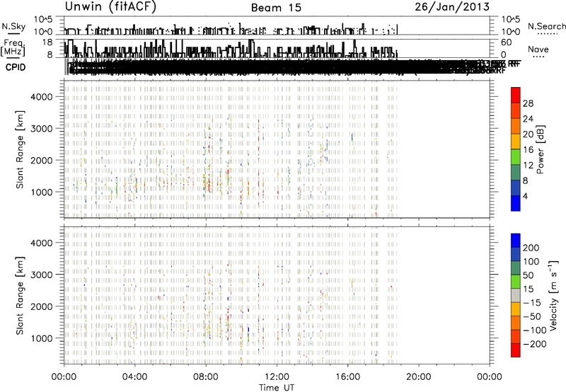Click the '1000' tick of the velocity panel's Slant Range axis

click(42, 338)
